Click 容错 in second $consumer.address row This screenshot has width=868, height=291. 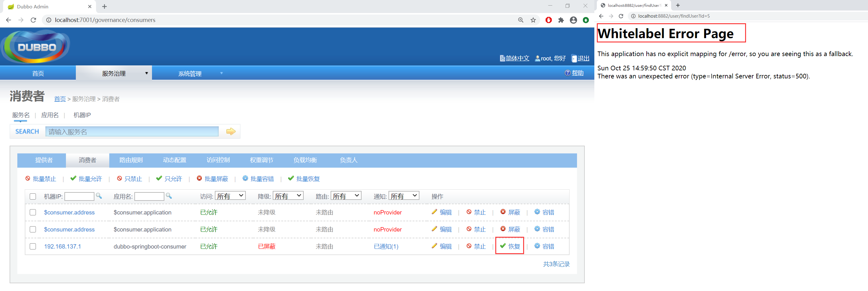(x=545, y=229)
